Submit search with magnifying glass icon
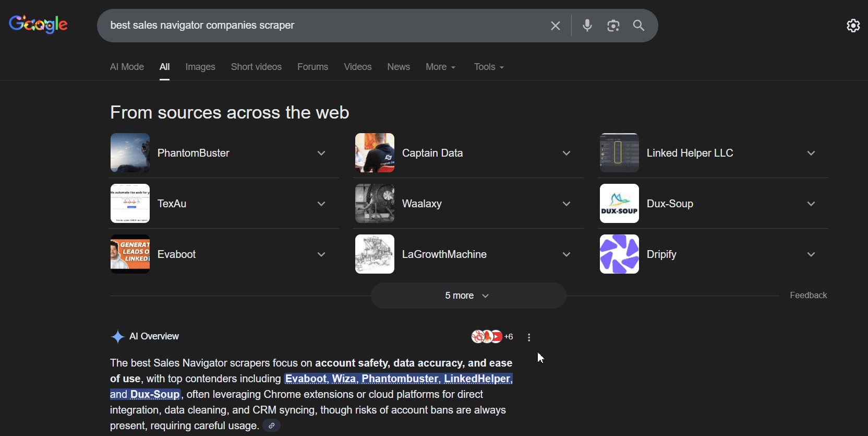This screenshot has width=868, height=436. [638, 25]
